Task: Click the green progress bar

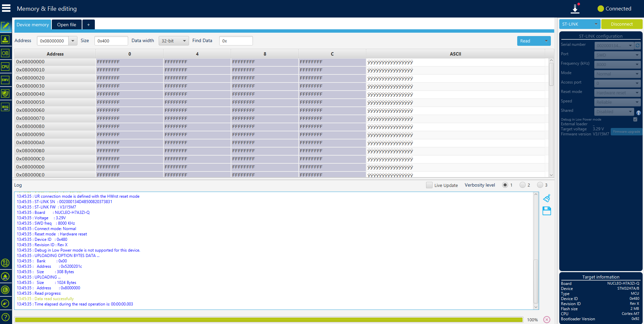Action: (269, 319)
